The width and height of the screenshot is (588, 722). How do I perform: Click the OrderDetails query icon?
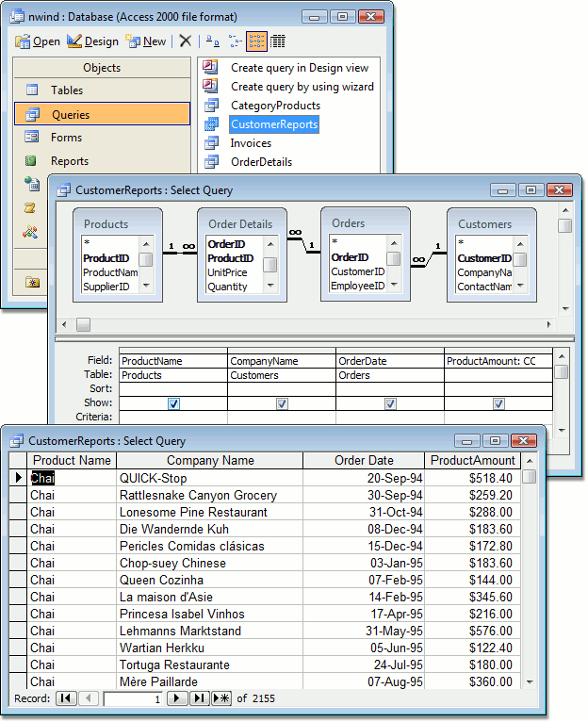click(x=211, y=162)
